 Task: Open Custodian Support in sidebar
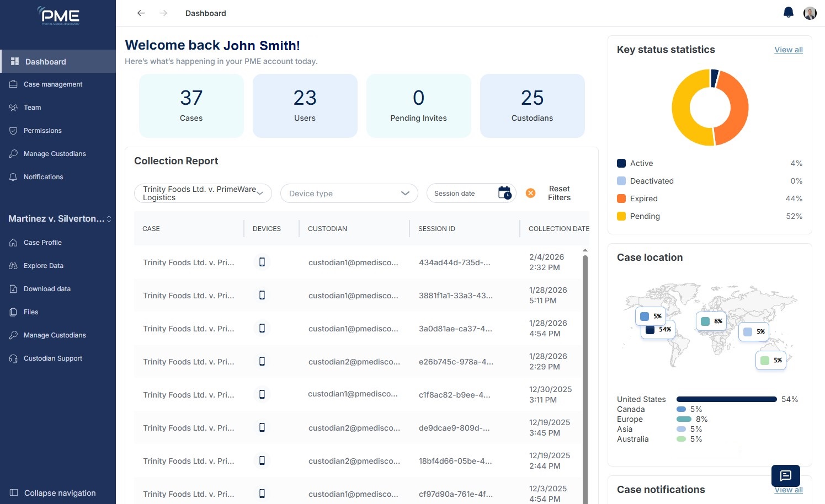click(x=52, y=358)
